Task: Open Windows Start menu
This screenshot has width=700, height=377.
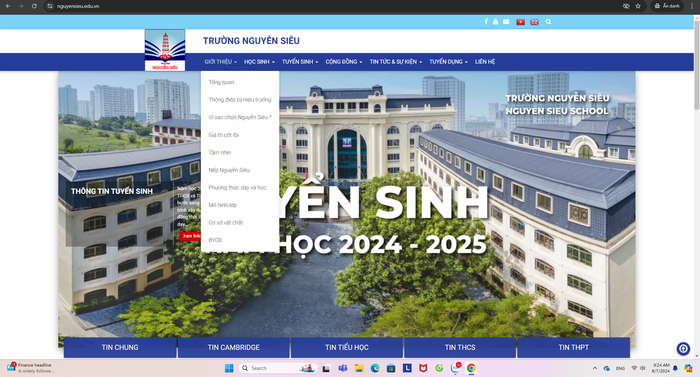Action: (229, 368)
